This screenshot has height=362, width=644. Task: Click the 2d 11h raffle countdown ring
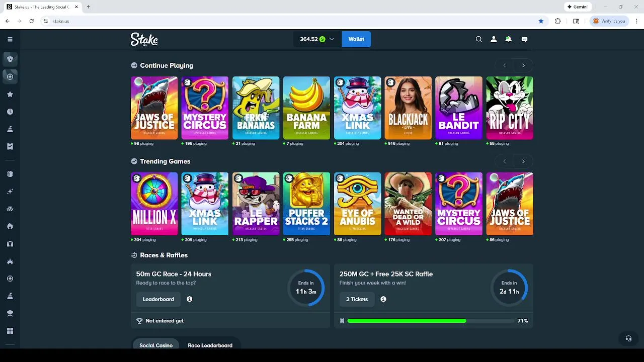coord(509,288)
